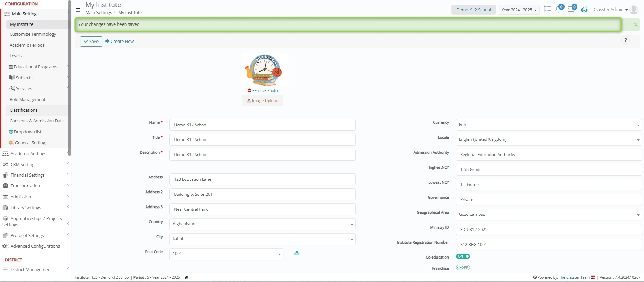Open the Country dropdown
The height and width of the screenshot is (282, 644).
(262, 224)
